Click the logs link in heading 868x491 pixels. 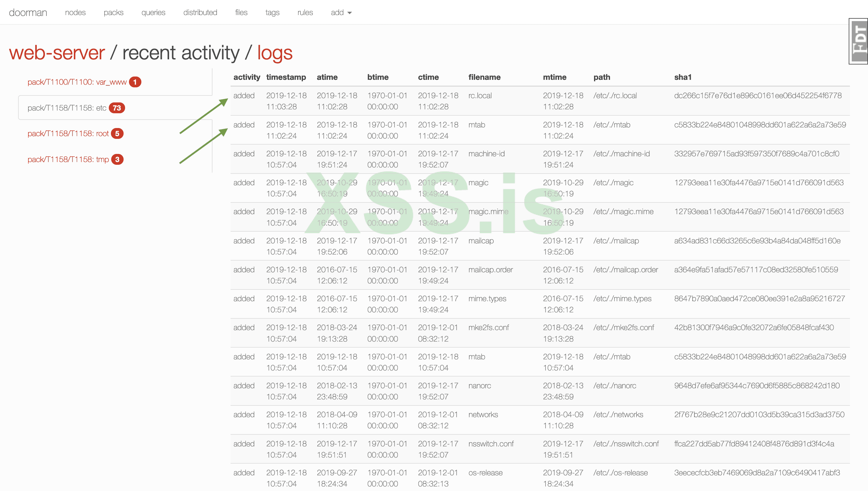(x=275, y=53)
